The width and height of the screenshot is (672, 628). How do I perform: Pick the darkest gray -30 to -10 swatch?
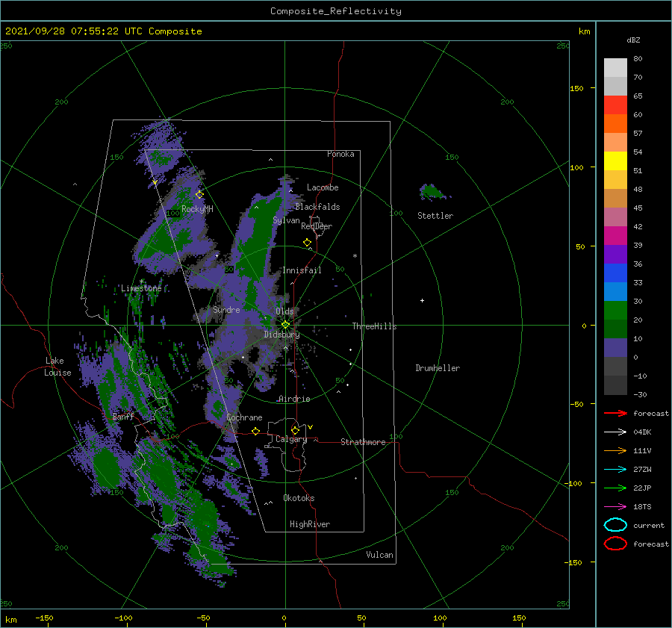click(x=615, y=385)
